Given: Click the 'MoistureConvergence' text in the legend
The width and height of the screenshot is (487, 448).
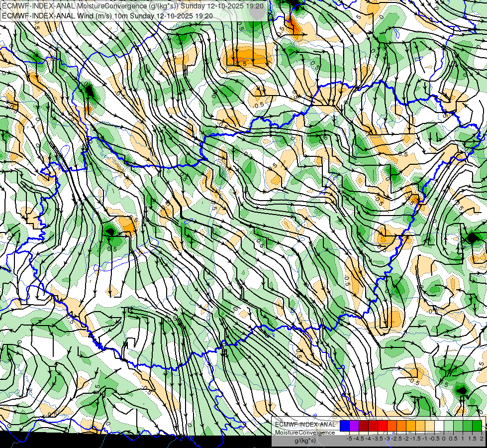Looking at the screenshot, I should pos(305,433).
